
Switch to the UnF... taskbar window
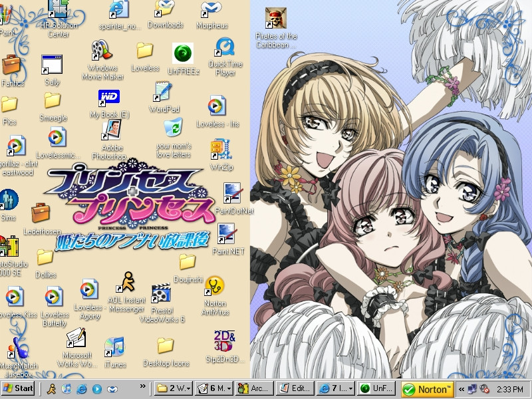(376, 388)
